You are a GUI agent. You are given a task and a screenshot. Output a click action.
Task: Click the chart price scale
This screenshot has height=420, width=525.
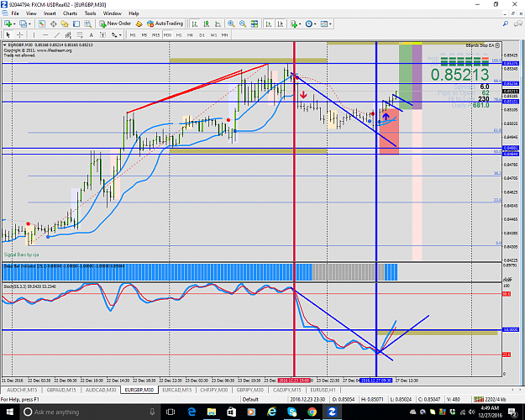511,150
